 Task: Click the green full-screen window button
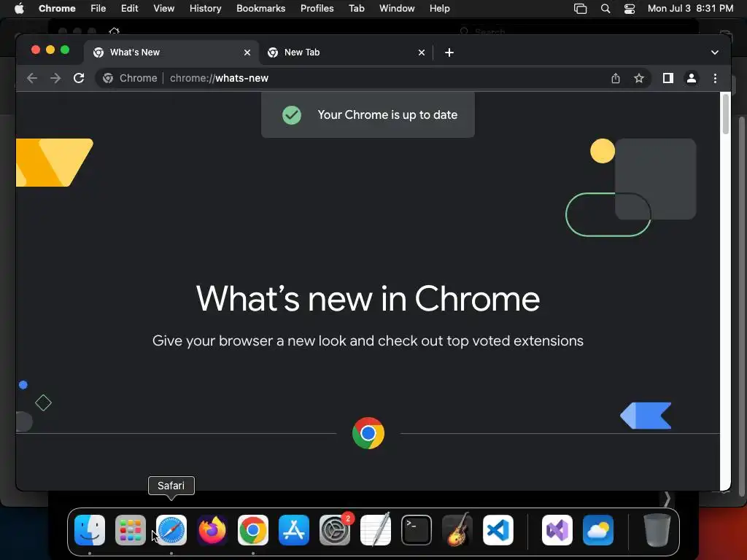[x=65, y=50]
